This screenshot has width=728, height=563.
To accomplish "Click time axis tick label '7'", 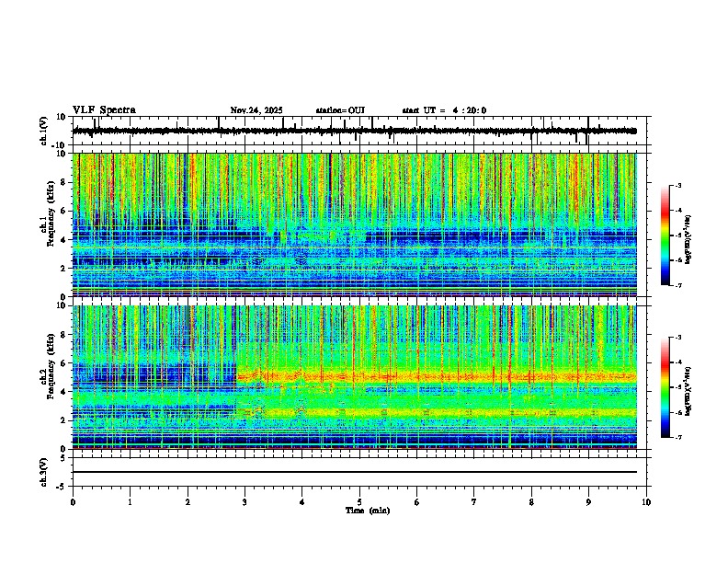I will click(x=474, y=502).
